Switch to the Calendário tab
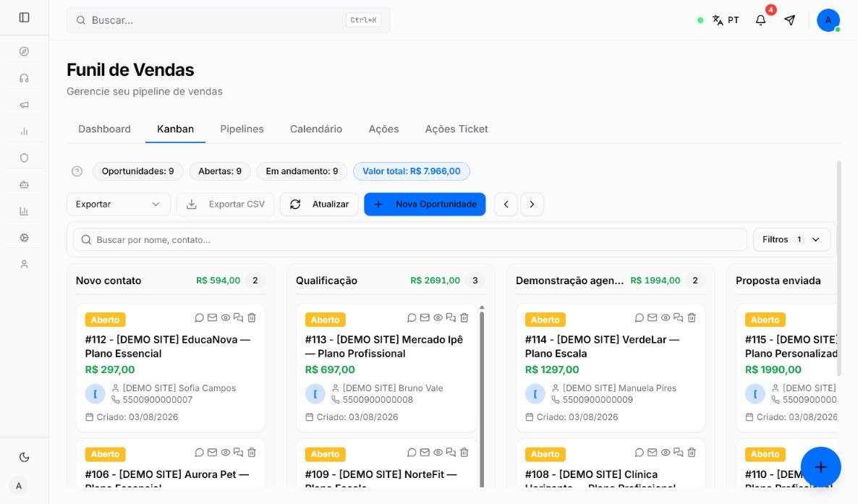Viewport: 858px width, 504px height. [x=316, y=129]
